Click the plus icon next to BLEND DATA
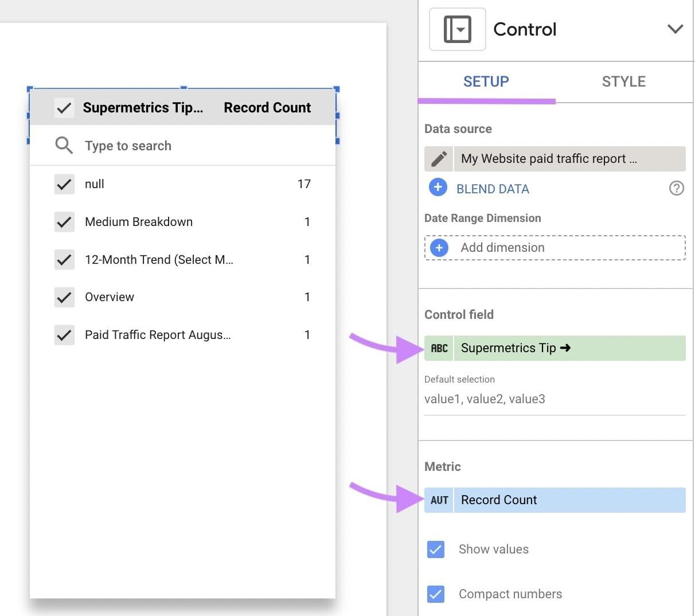 tap(438, 188)
